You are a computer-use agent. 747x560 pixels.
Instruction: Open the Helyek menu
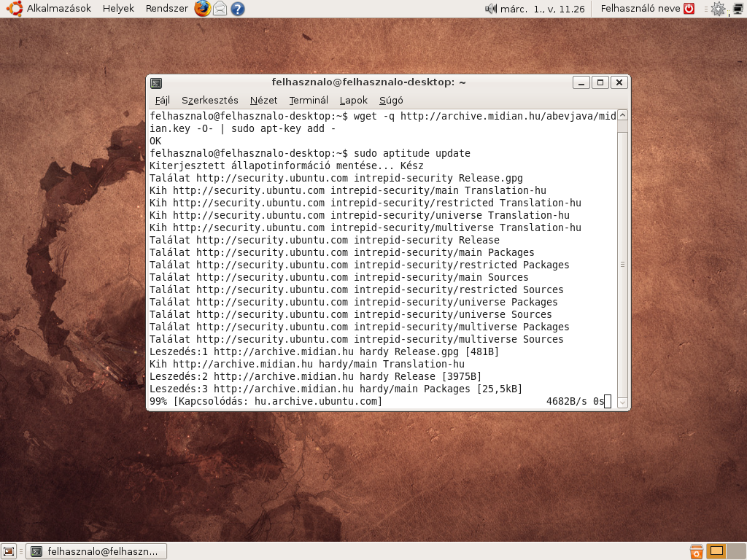118,8
